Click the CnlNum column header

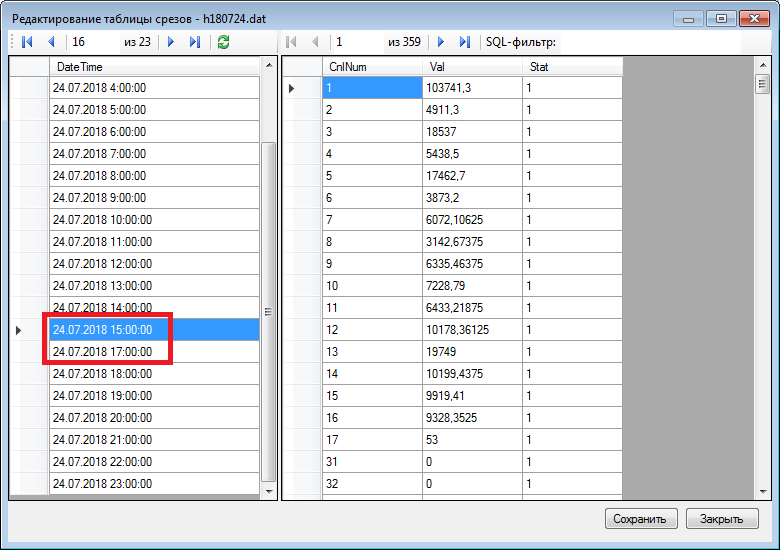pos(372,67)
